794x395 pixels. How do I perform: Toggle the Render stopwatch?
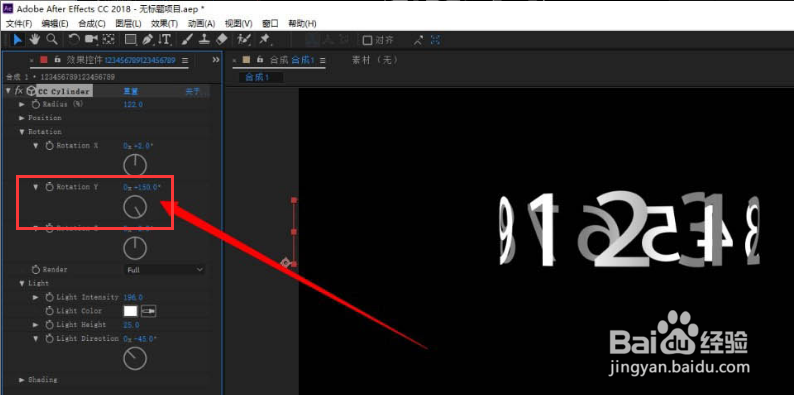click(35, 269)
